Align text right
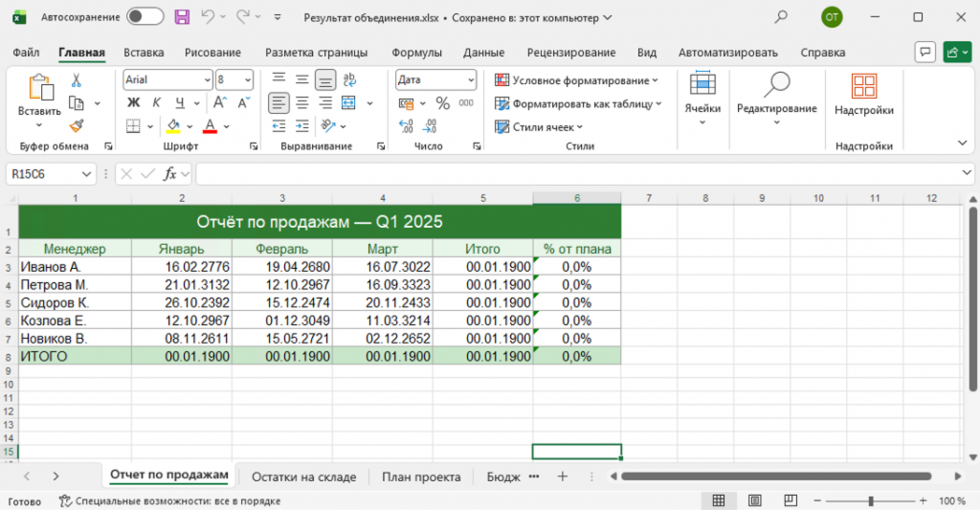 pyautogui.click(x=325, y=103)
